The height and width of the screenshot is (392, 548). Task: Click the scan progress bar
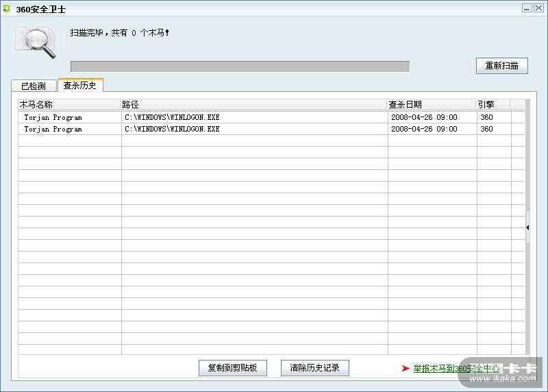tap(240, 66)
